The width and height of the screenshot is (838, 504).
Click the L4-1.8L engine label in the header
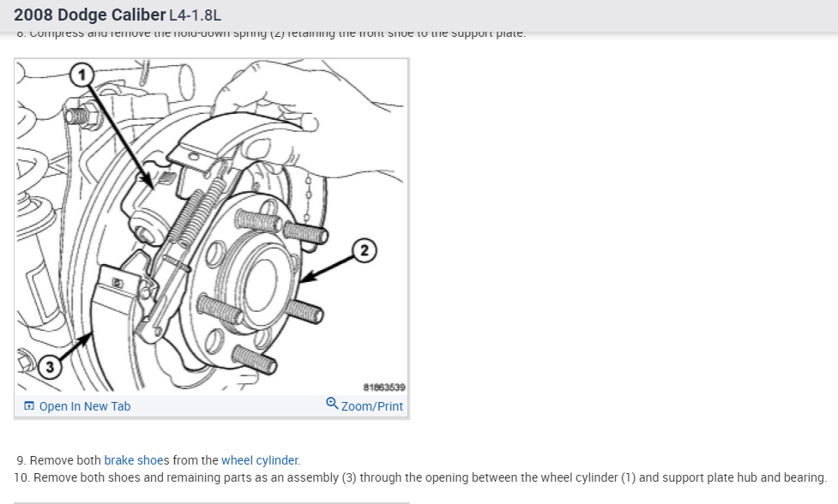[195, 15]
